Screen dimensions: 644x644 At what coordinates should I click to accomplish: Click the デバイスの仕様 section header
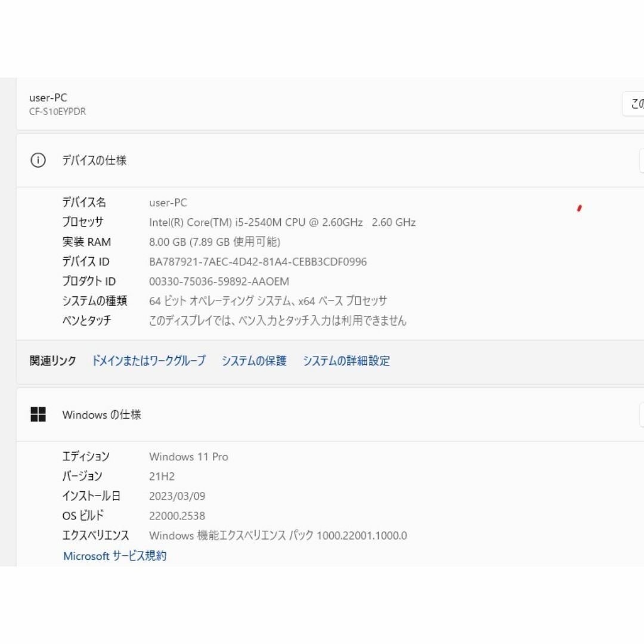(x=330, y=160)
